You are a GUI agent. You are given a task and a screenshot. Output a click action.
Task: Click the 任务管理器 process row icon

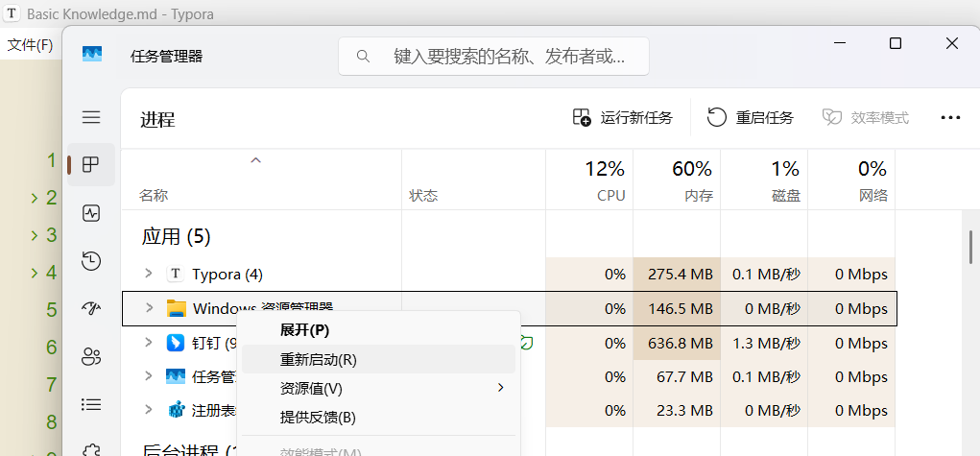point(176,376)
